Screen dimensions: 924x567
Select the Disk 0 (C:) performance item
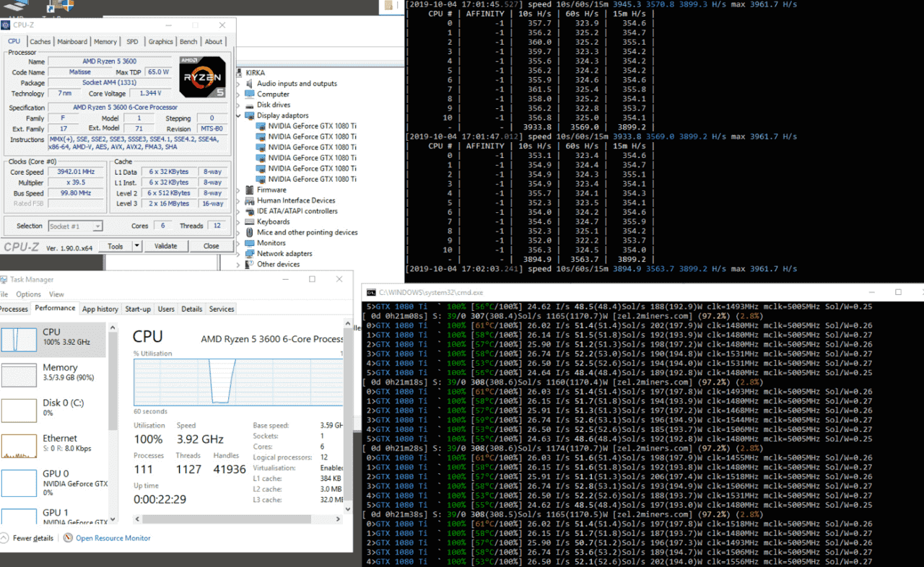(53, 410)
